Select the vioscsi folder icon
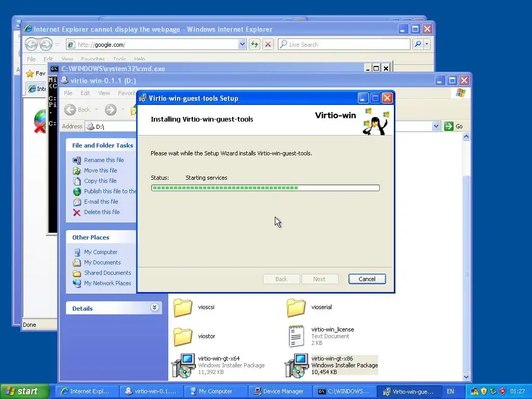532x399 pixels. (x=183, y=308)
